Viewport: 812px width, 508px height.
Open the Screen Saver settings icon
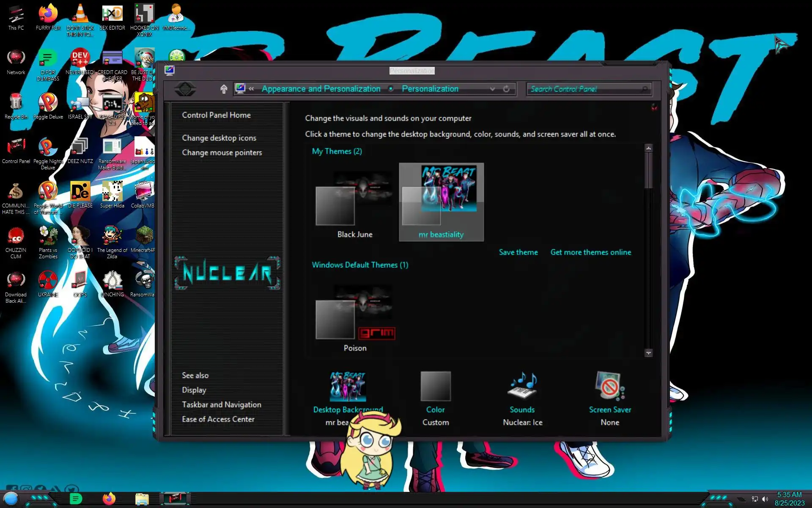pyautogui.click(x=609, y=386)
